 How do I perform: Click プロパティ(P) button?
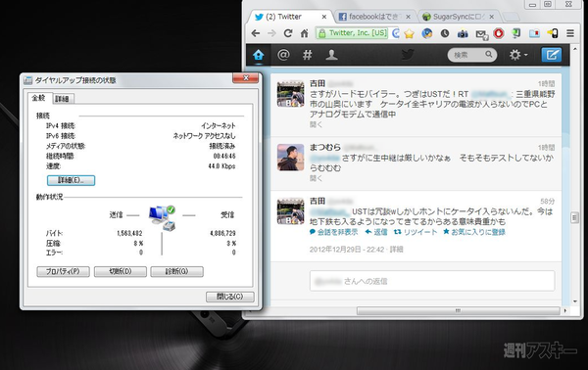63,271
